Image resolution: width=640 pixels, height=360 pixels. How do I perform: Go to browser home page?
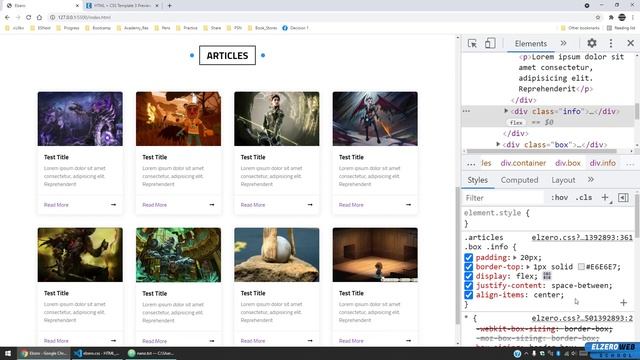click(39, 17)
